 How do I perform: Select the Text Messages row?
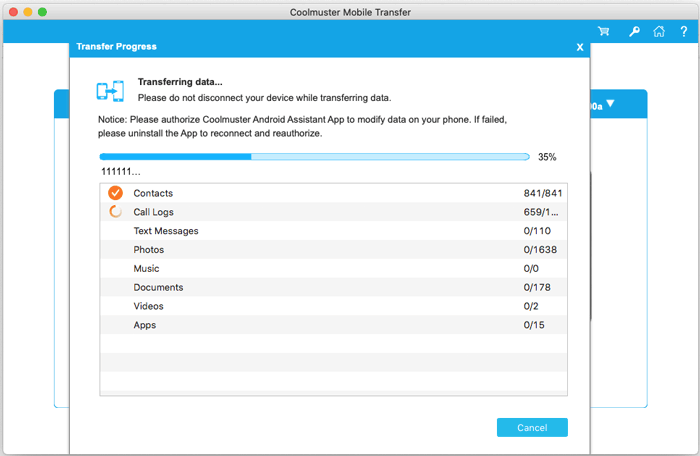pyautogui.click(x=333, y=231)
